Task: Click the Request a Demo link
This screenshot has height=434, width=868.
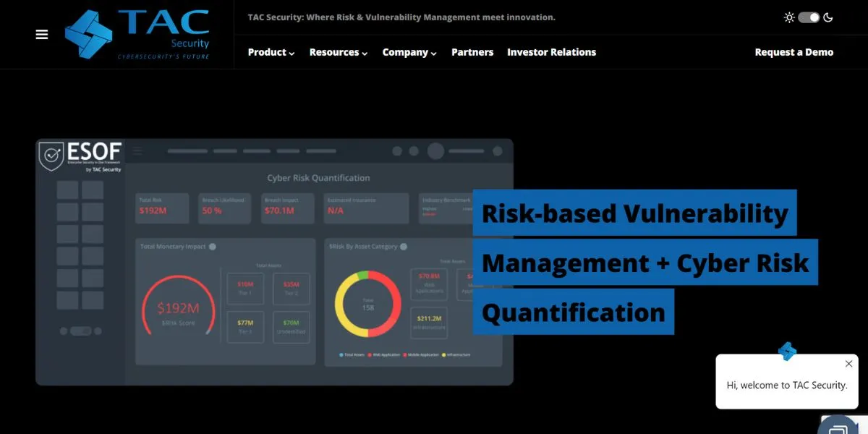Action: pos(793,52)
